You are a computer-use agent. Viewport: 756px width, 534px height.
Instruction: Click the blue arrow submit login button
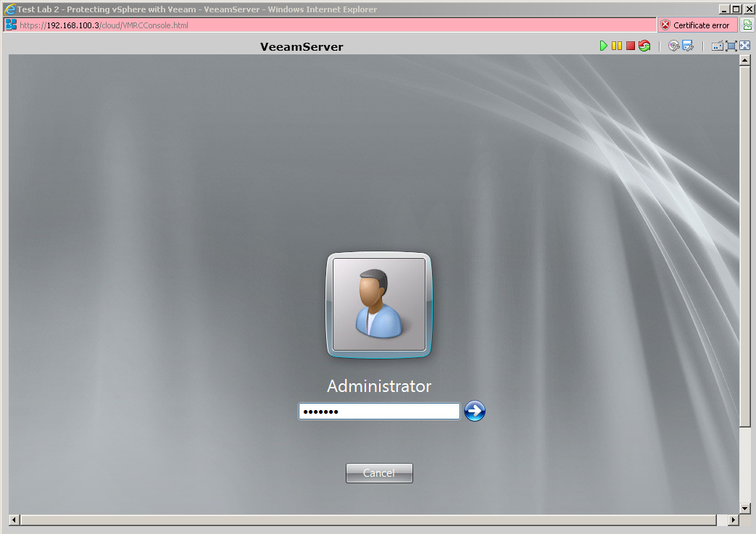tap(475, 411)
